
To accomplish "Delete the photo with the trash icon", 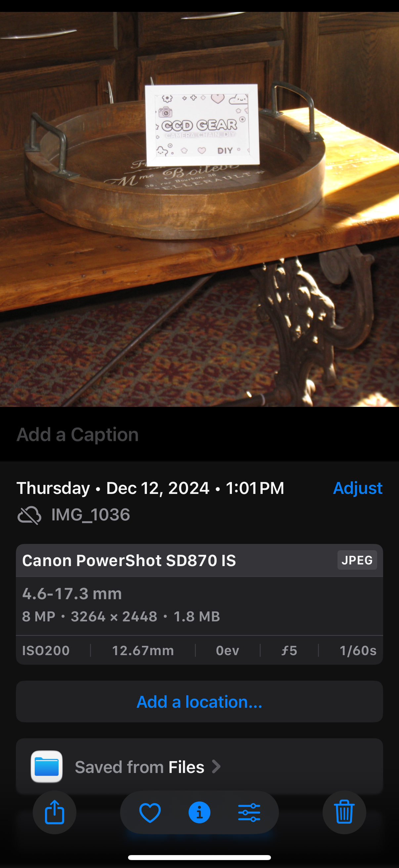I will (344, 812).
